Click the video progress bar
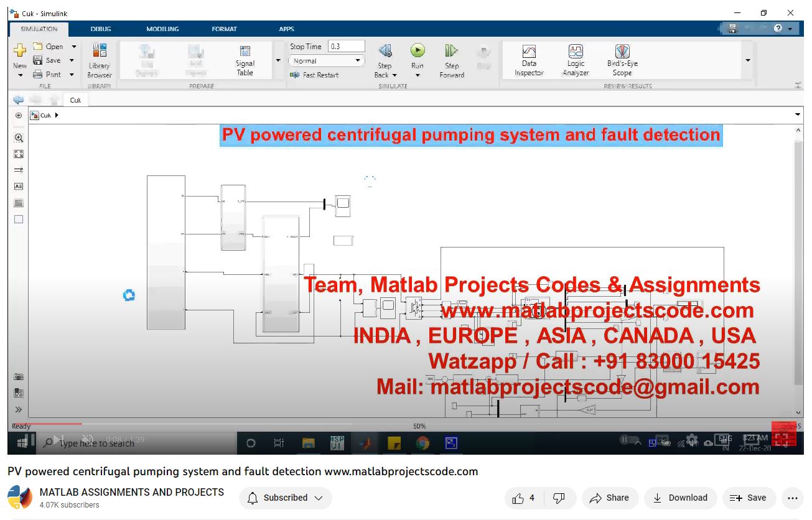 pyautogui.click(x=187, y=424)
